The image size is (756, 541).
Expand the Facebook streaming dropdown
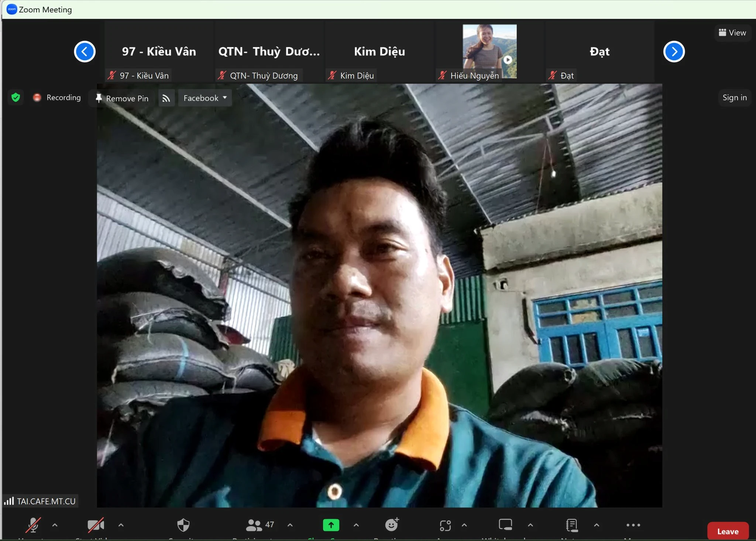pos(205,98)
